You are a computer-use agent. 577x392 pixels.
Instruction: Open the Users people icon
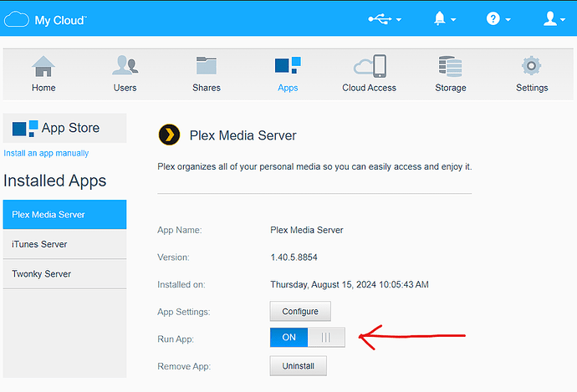pos(125,65)
